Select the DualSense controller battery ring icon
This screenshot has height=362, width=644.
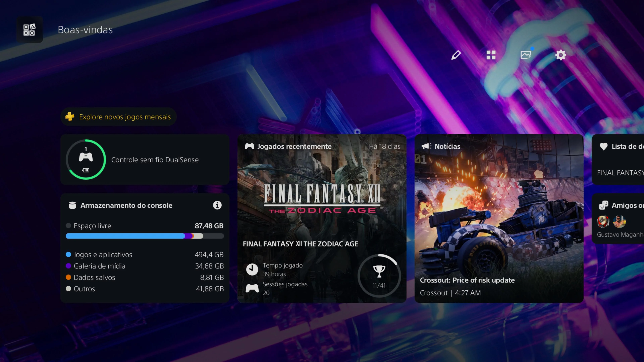pos(86,159)
